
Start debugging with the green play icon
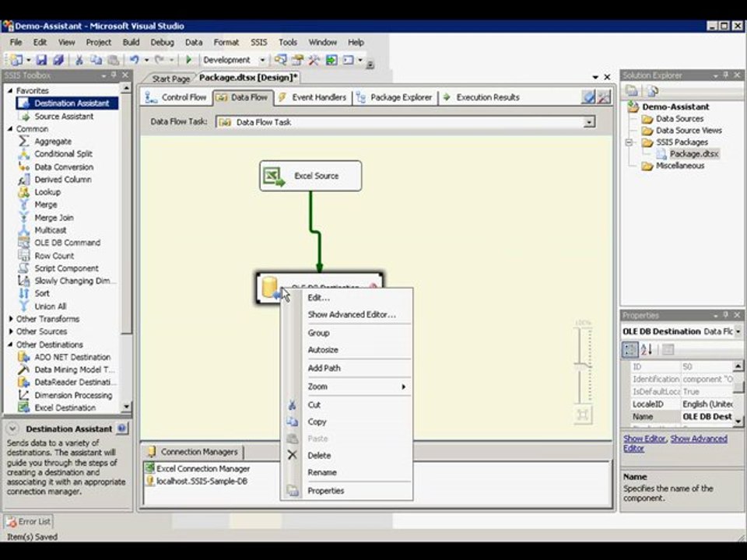pyautogui.click(x=188, y=60)
